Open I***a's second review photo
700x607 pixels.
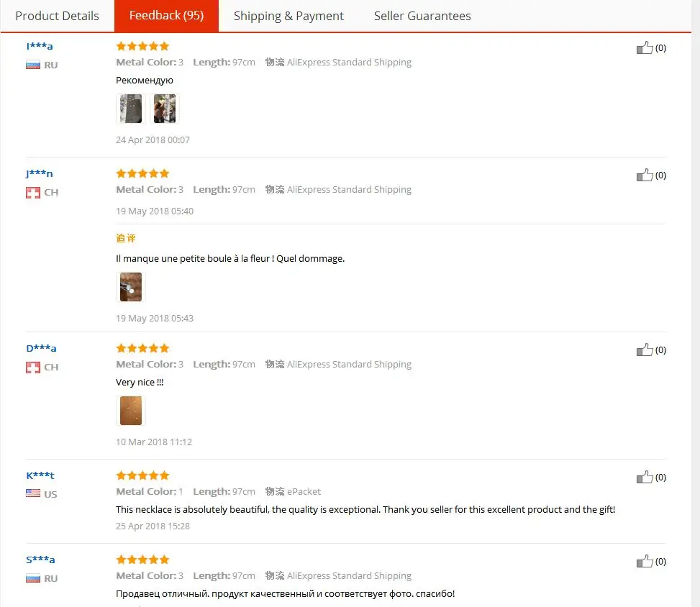(x=165, y=109)
